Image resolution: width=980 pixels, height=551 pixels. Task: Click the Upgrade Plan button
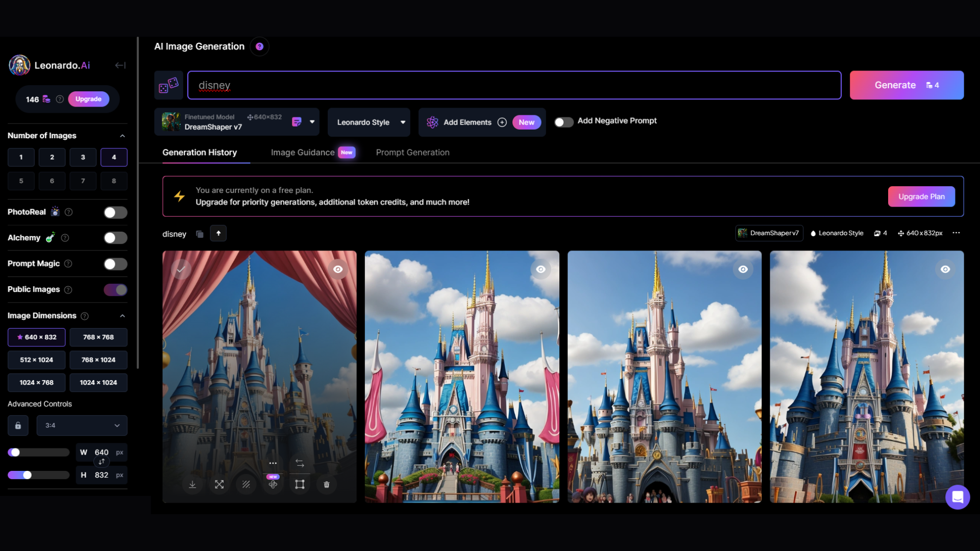point(921,196)
